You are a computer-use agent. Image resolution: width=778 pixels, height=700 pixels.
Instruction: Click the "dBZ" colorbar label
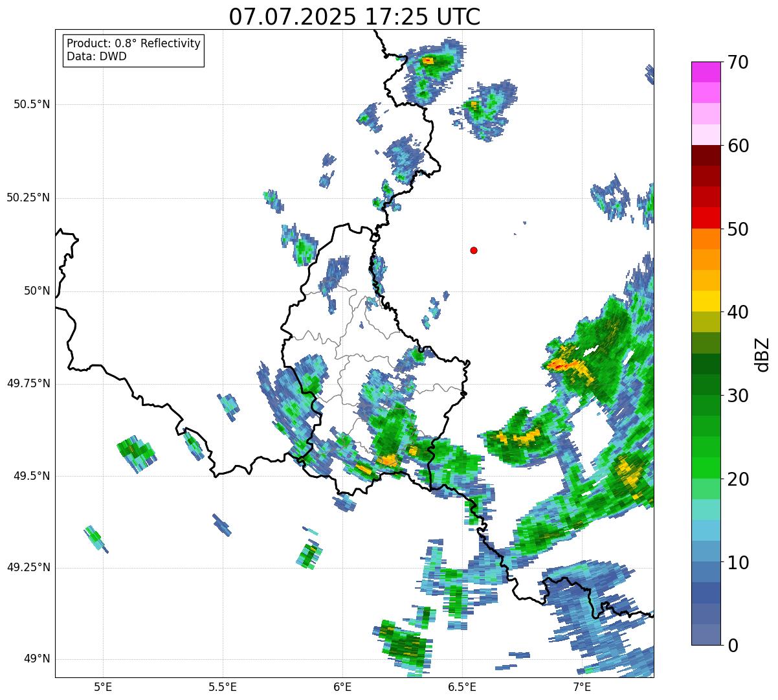coord(762,354)
